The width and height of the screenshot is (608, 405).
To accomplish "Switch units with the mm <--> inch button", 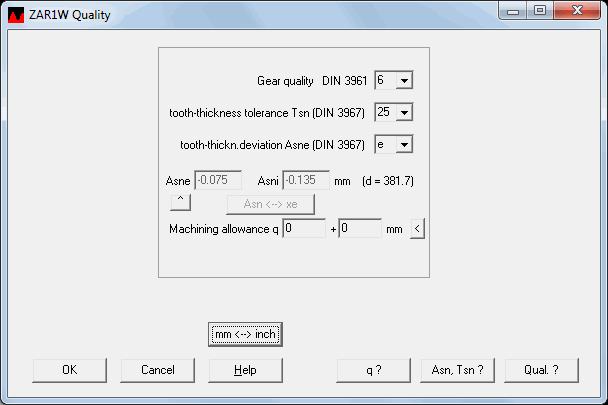I will point(245,334).
